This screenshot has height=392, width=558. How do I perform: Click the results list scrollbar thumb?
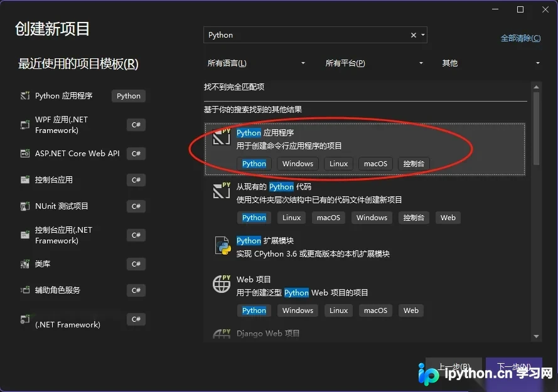pyautogui.click(x=536, y=129)
